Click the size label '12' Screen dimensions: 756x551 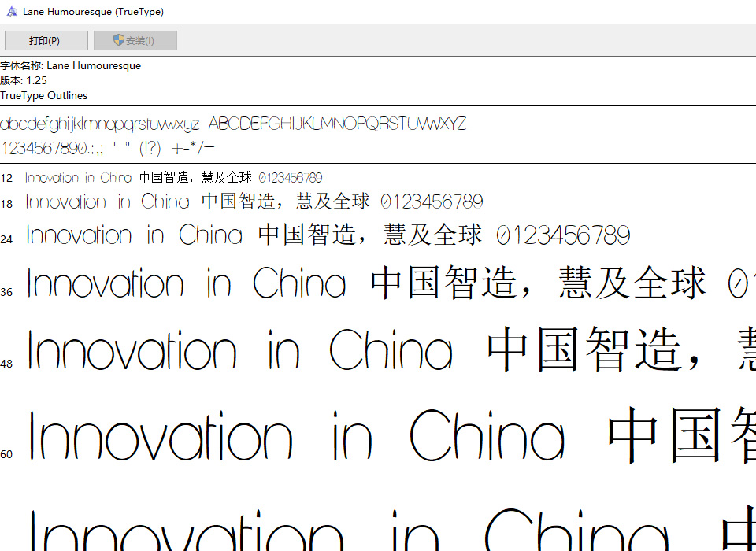click(x=6, y=179)
